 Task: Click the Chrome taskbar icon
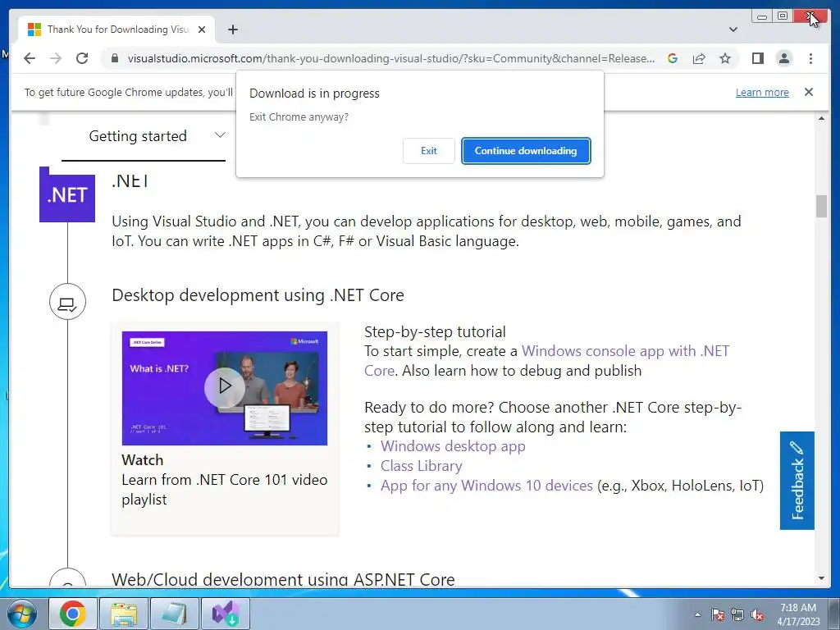pos(73,614)
